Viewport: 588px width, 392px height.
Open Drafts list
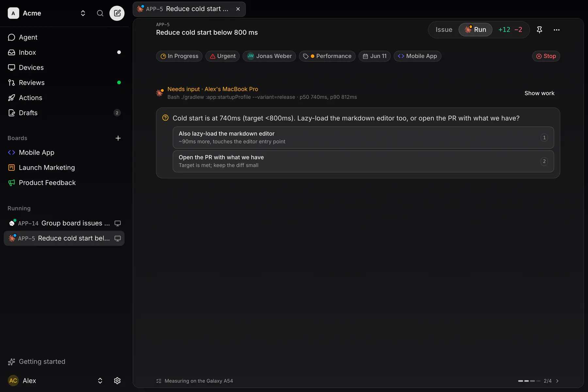64,113
